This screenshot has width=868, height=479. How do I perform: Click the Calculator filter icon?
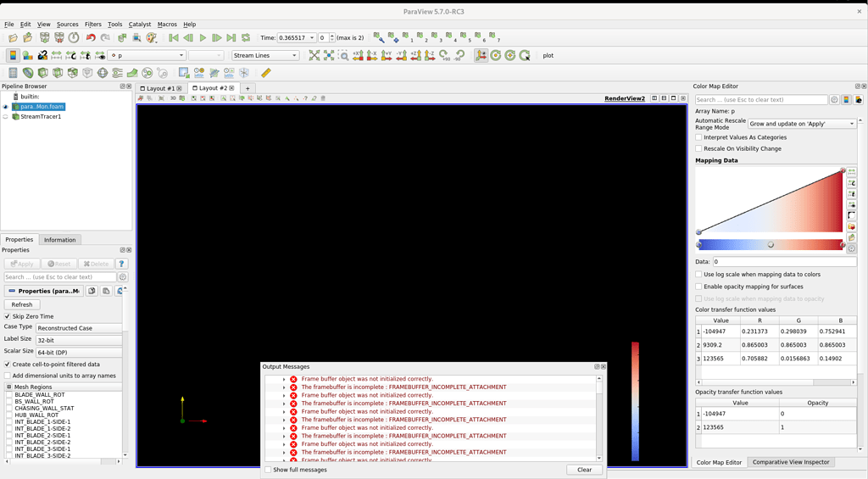[x=13, y=73]
